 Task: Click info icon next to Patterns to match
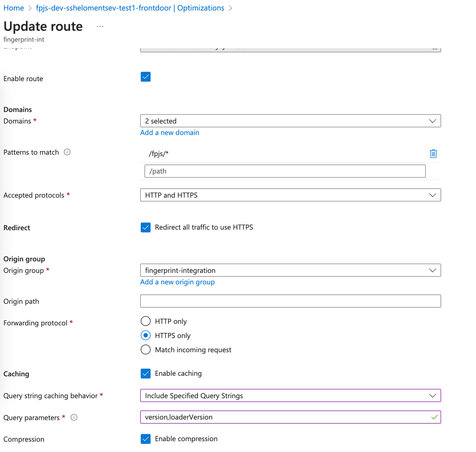coord(67,152)
